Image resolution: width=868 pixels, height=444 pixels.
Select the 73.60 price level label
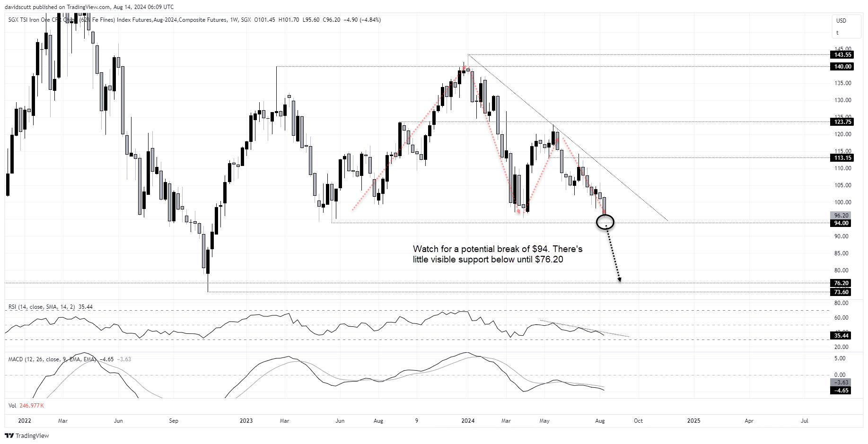click(841, 292)
